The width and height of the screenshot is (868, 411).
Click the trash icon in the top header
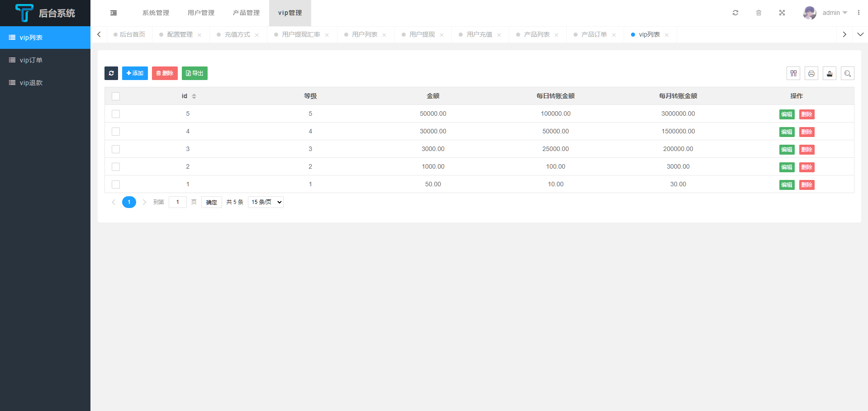(759, 13)
